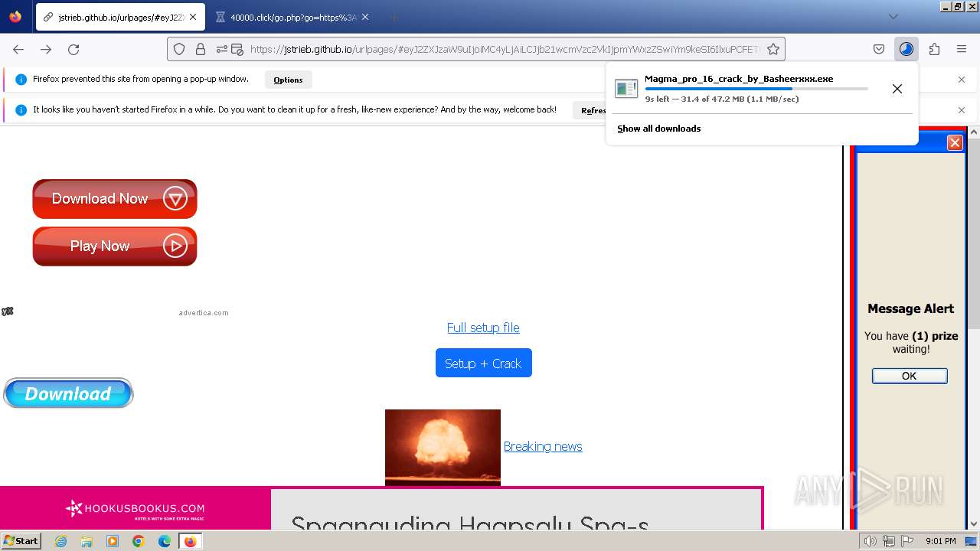The height and width of the screenshot is (551, 980).
Task: Open pop-up blocker Options button
Action: [x=288, y=80]
